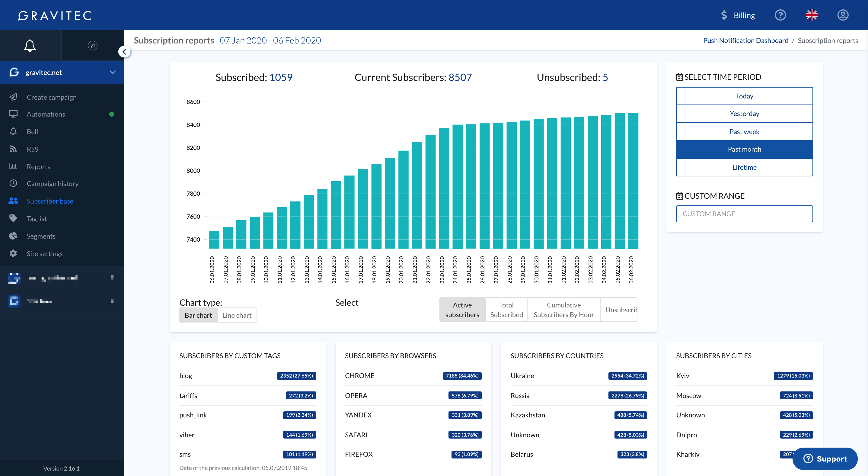Image resolution: width=868 pixels, height=476 pixels.
Task: Click the 06.01.2020 chart bar
Action: coord(214,240)
